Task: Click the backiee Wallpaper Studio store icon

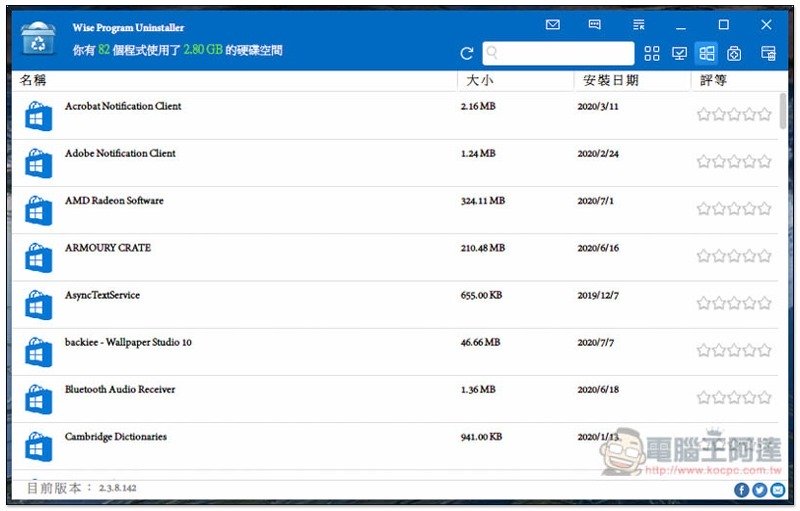Action: 38,352
